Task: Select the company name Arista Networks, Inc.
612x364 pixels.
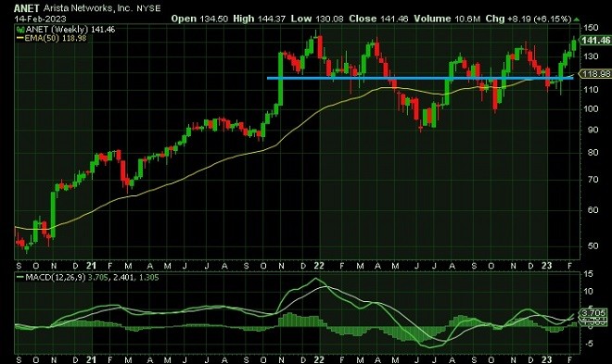Action: click(x=88, y=8)
